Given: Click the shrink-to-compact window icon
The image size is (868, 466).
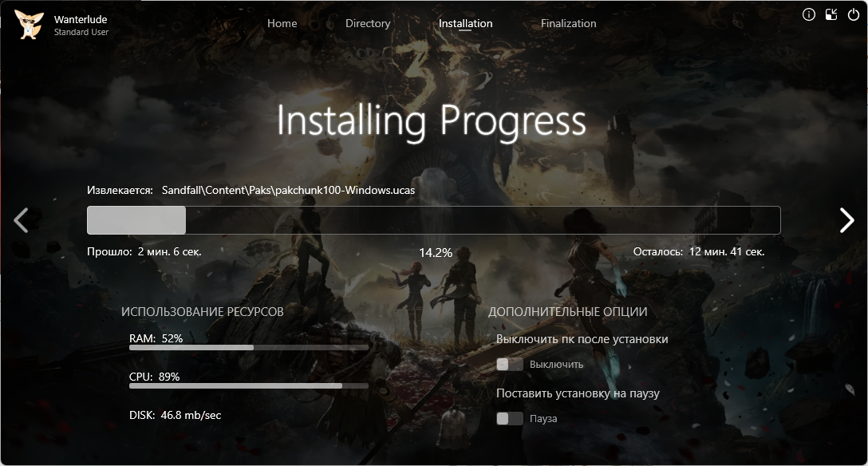Looking at the screenshot, I should (831, 14).
